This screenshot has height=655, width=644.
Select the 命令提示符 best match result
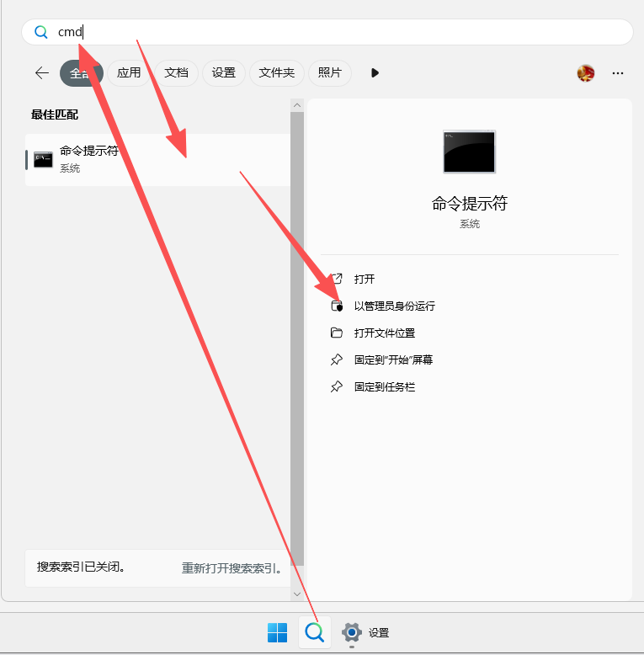pos(158,160)
